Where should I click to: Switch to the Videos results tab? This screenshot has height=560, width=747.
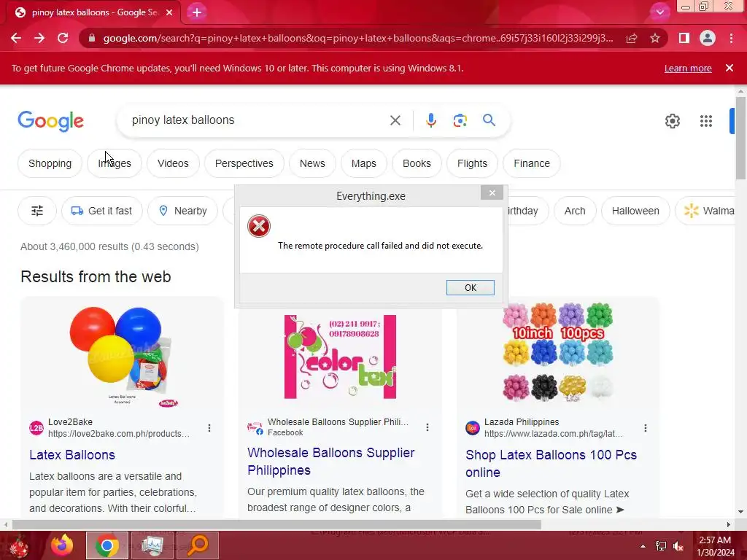[173, 163]
